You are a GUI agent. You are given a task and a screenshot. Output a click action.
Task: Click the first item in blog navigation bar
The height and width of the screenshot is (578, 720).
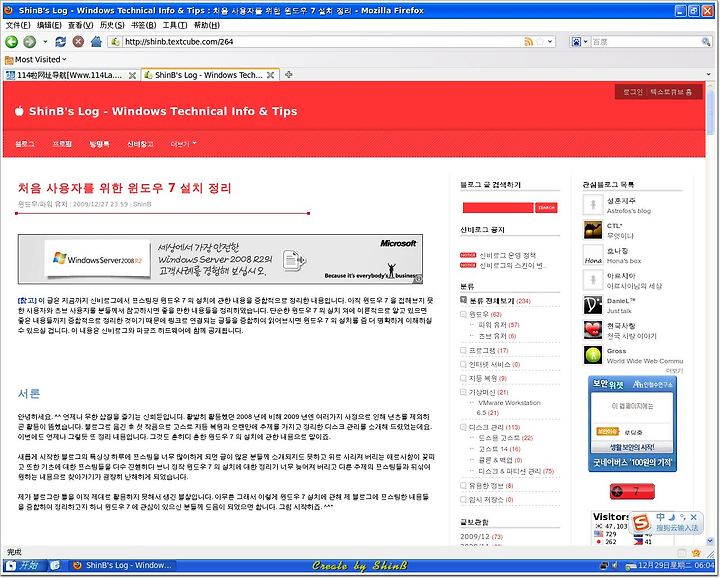[25, 144]
